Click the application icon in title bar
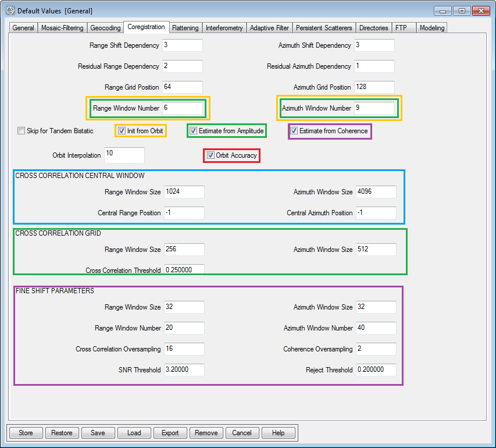The image size is (496, 448). click(10, 10)
